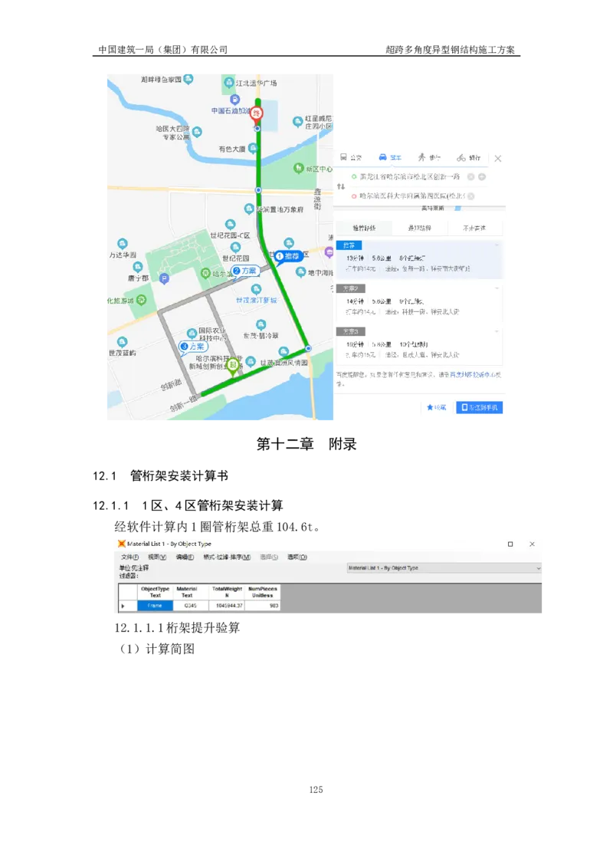Click the swap origin and destination icon
The image size is (613, 868).
[343, 186]
